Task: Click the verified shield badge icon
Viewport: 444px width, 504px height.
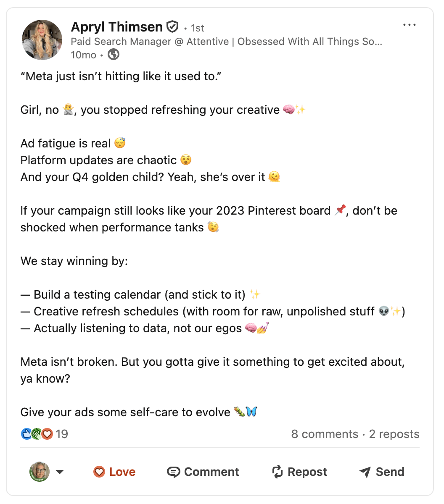Action: (x=172, y=27)
